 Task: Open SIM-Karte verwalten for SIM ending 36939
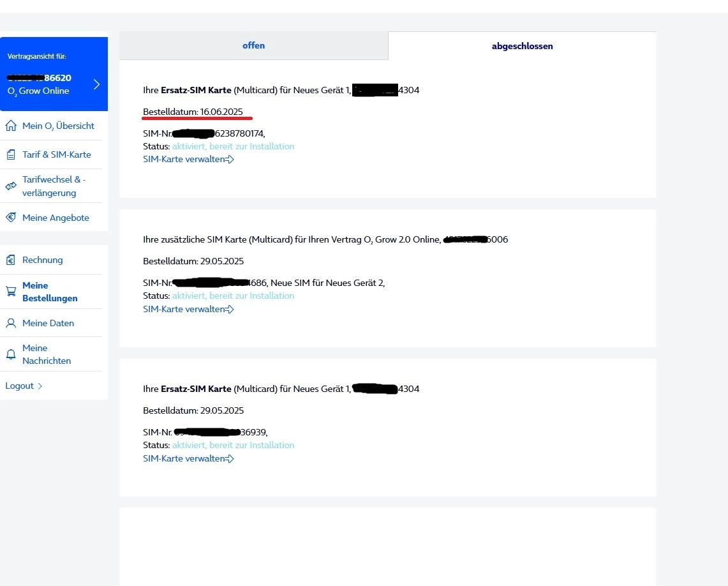[x=188, y=459]
